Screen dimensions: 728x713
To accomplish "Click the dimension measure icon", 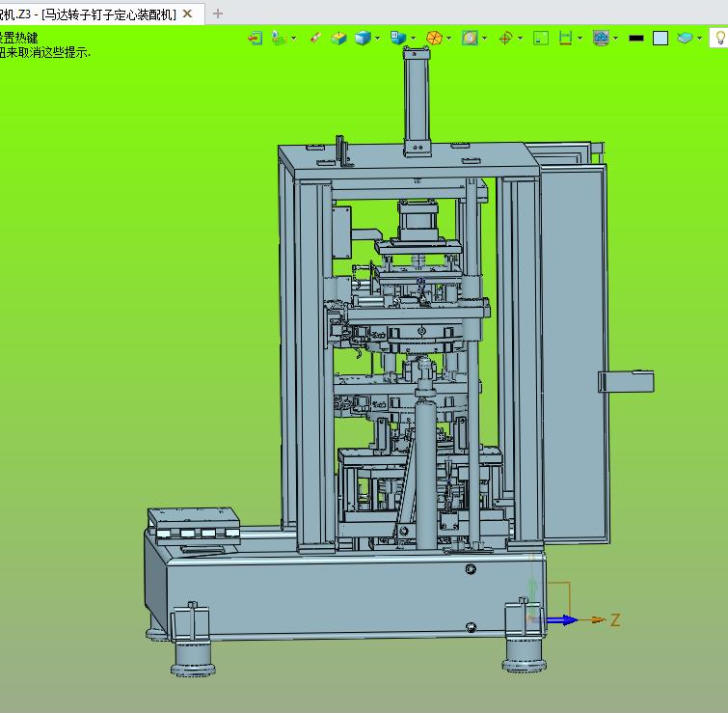I will point(565,38).
